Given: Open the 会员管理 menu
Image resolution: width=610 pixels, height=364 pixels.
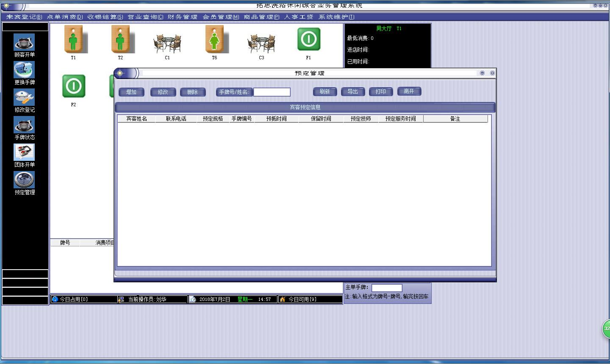Looking at the screenshot, I should [x=221, y=17].
